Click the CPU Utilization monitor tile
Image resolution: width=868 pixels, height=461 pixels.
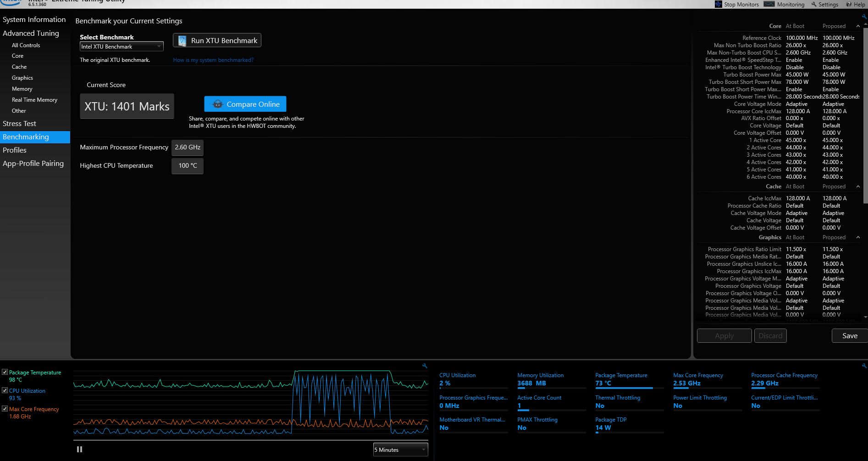(474, 380)
